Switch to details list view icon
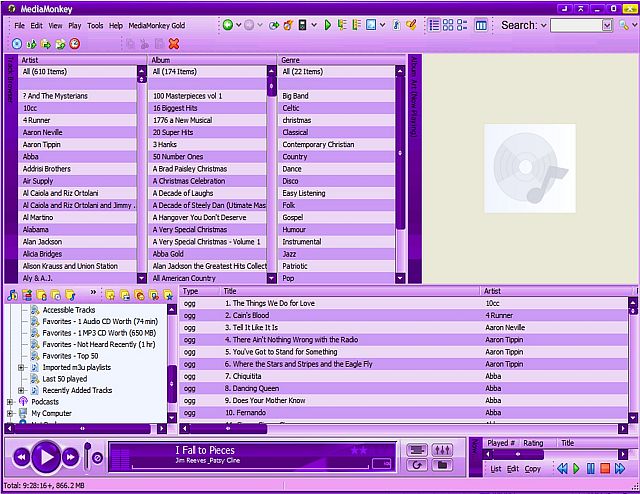640x494 pixels. pos(434,25)
